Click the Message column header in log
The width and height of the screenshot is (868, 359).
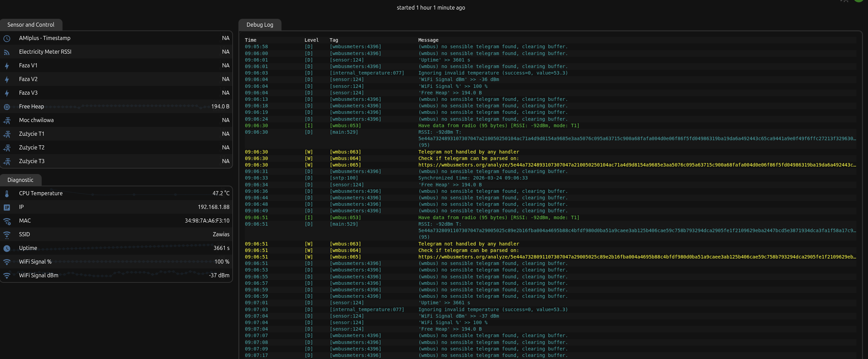pyautogui.click(x=428, y=40)
